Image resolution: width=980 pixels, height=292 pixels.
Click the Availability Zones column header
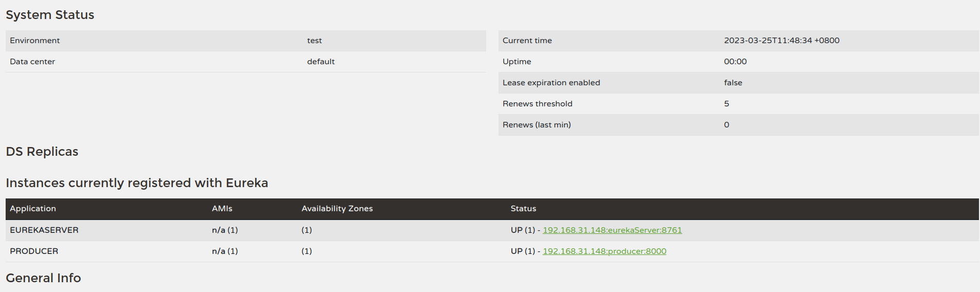click(337, 209)
